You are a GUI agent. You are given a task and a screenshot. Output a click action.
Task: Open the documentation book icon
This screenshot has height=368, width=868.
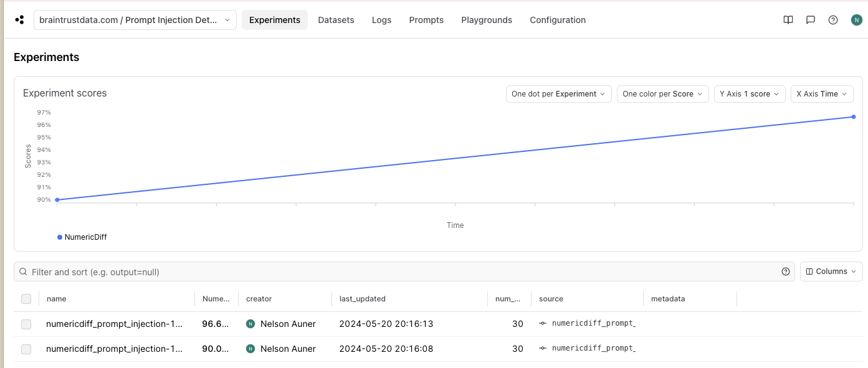tap(788, 20)
